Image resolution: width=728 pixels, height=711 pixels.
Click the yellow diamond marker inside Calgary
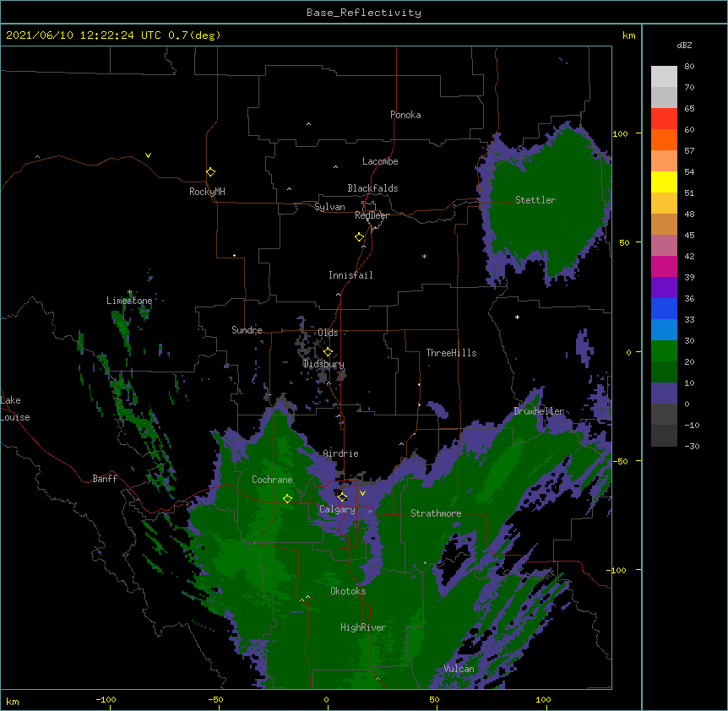point(342,497)
